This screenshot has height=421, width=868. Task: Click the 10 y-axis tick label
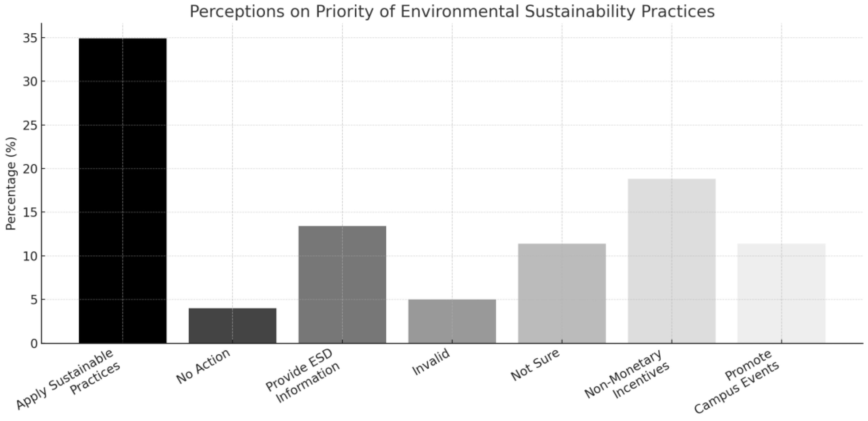pos(30,256)
